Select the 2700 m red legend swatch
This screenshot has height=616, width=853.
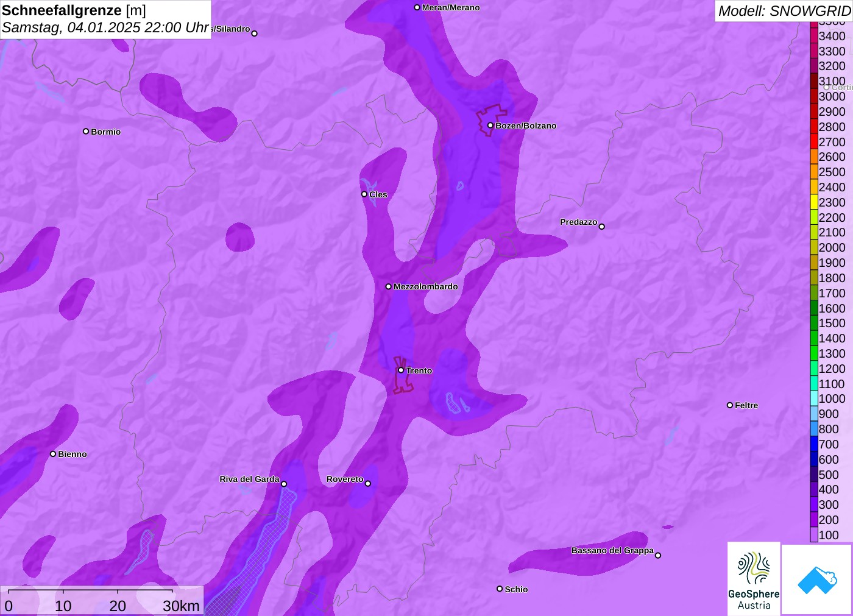[814, 142]
